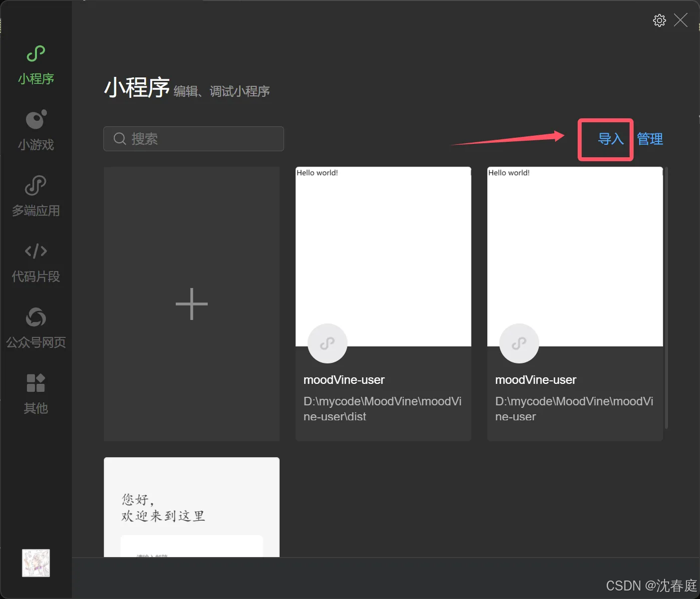This screenshot has height=599, width=700.
Task: Click the plus tile to create new project
Action: coord(191,303)
